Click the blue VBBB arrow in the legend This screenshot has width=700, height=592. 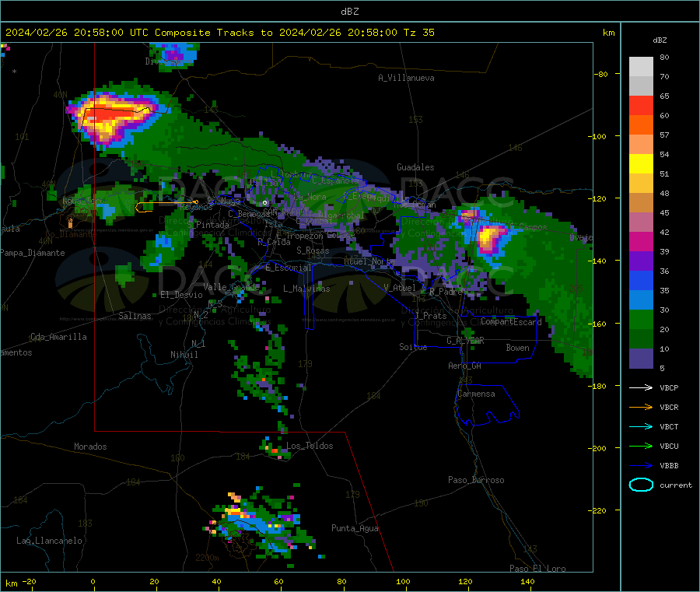[x=641, y=466]
